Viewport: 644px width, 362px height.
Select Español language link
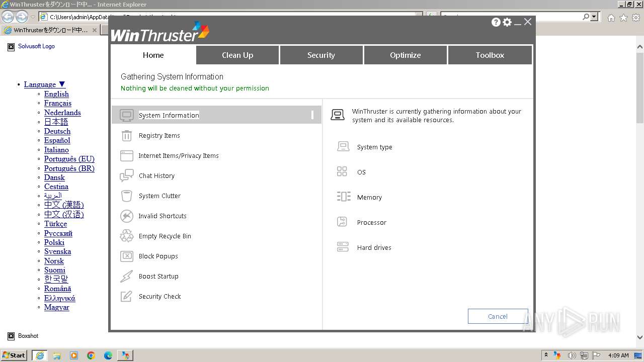coord(57,140)
